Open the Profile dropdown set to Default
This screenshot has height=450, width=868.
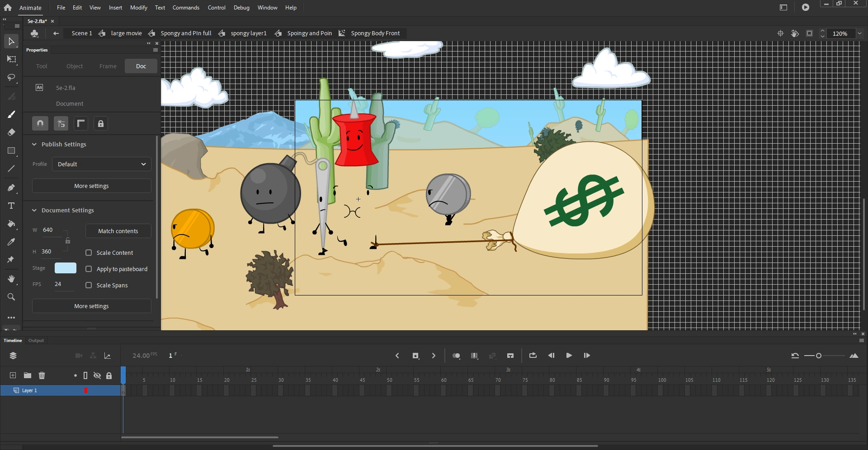pyautogui.click(x=101, y=164)
